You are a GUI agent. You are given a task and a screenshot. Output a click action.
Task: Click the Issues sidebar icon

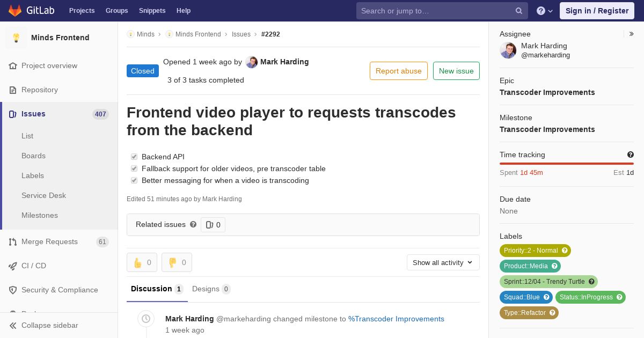pyautogui.click(x=13, y=114)
